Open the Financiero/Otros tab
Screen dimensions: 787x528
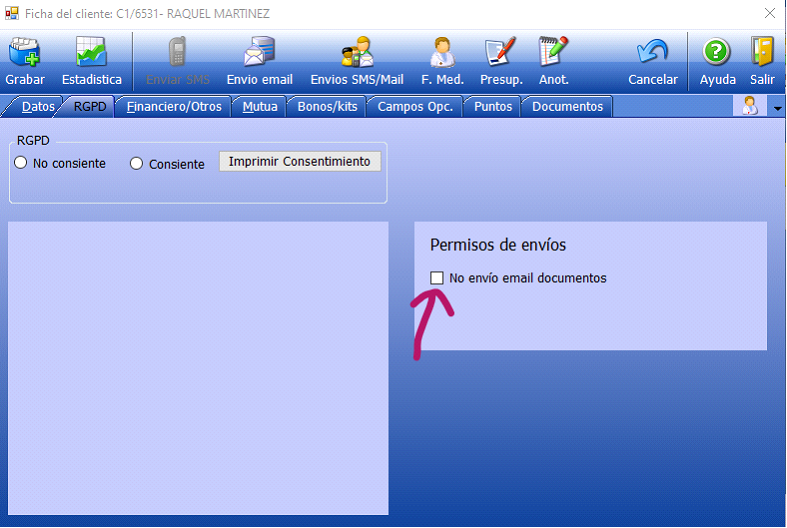pos(173,106)
